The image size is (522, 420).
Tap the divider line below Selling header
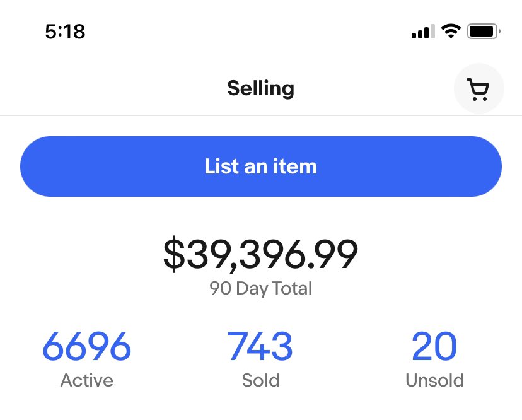tap(261, 116)
